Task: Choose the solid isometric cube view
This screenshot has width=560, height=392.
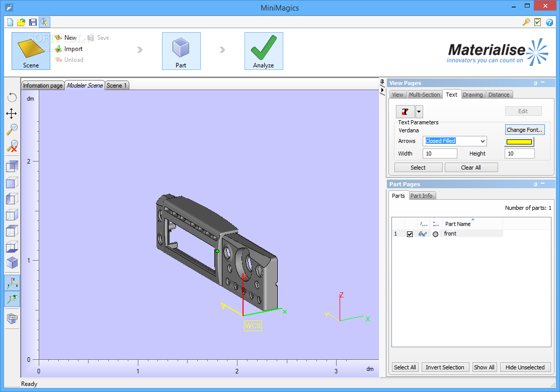Action: coord(12,263)
